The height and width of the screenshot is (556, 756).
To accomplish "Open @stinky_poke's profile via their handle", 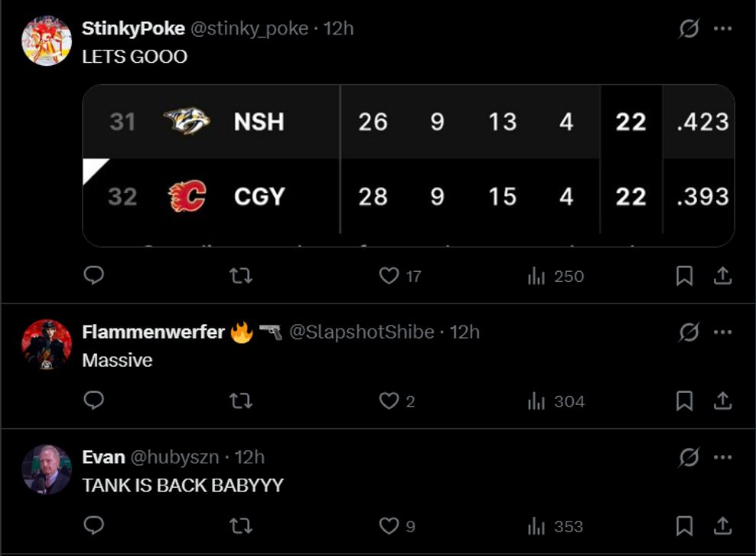I will [246, 28].
